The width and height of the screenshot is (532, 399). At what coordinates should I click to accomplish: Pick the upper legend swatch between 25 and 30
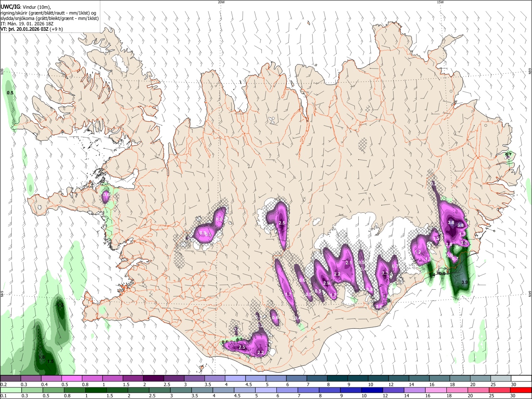click(501, 379)
